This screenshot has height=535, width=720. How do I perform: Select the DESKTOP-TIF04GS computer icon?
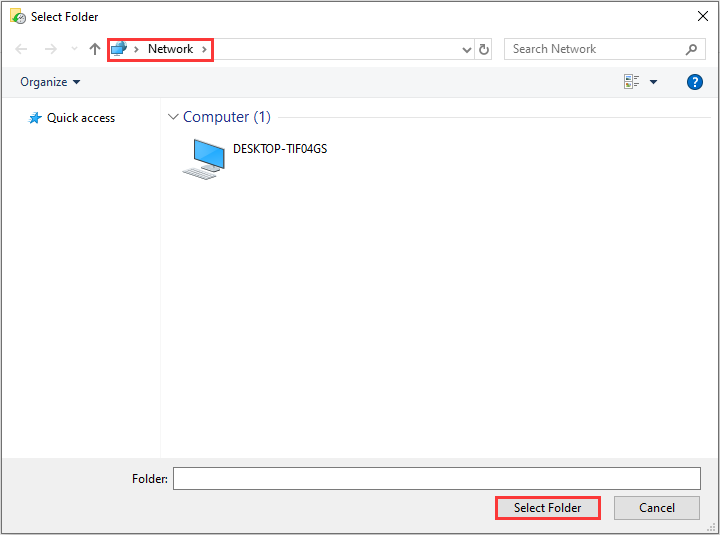pos(204,159)
